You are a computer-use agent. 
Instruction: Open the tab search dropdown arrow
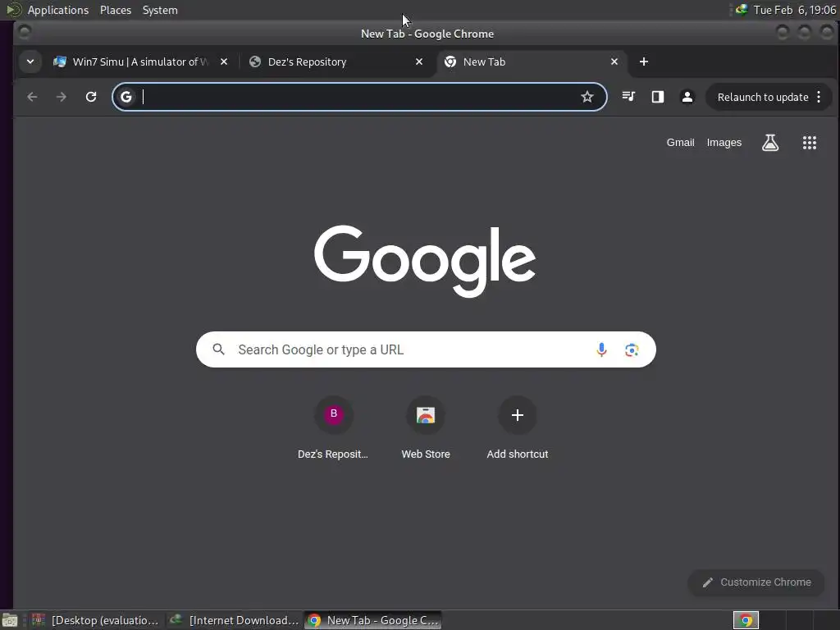click(30, 62)
